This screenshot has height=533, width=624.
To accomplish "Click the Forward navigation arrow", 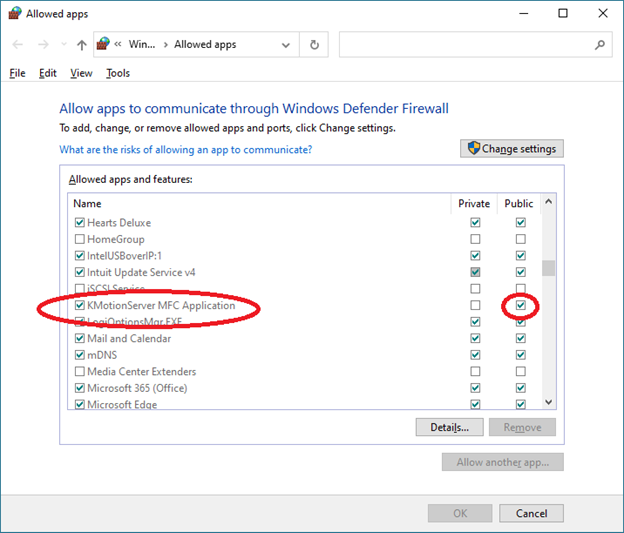I will (x=43, y=45).
